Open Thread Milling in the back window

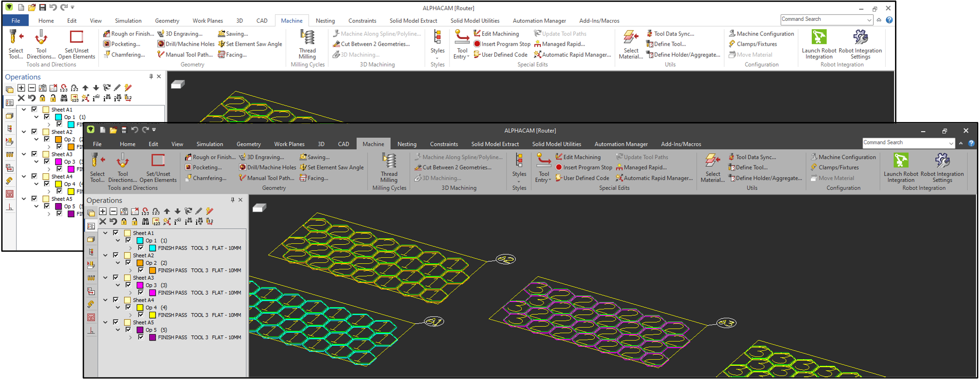pyautogui.click(x=307, y=44)
